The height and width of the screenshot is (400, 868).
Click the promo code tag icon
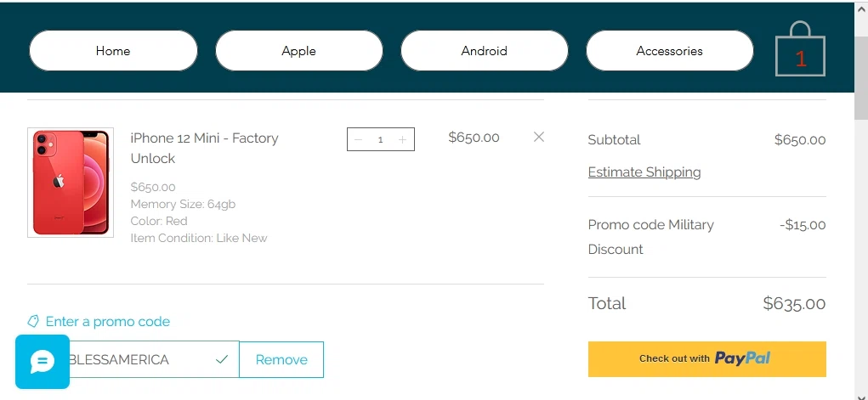pyautogui.click(x=33, y=321)
